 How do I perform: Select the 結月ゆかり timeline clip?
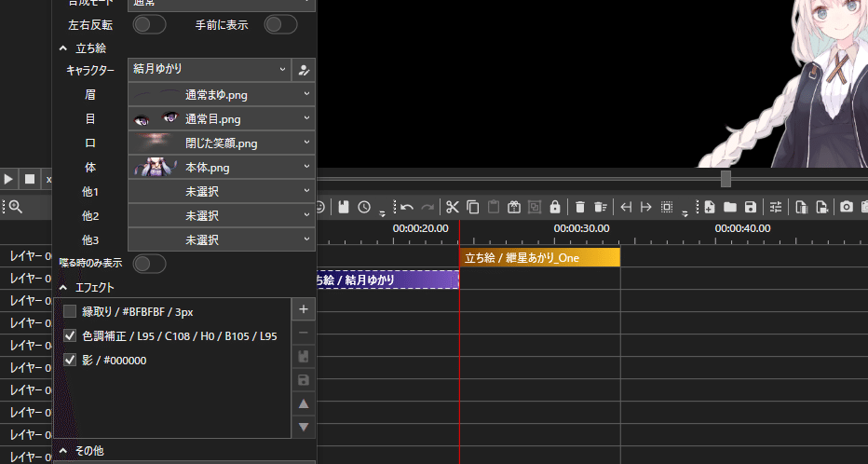[x=387, y=280]
